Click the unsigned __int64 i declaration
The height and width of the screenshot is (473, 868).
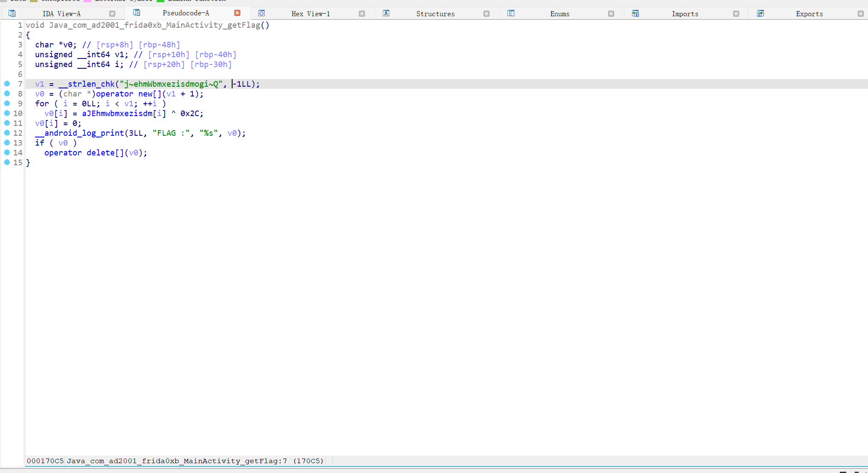click(x=79, y=64)
